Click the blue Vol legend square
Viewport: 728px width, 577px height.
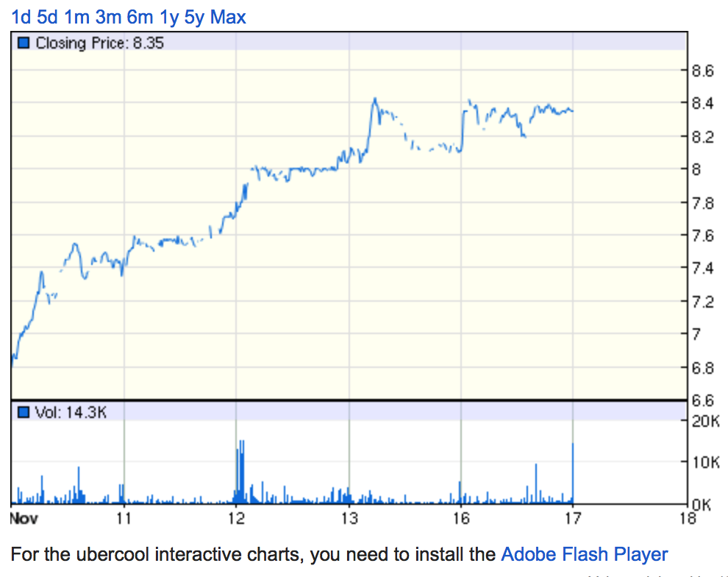point(23,412)
